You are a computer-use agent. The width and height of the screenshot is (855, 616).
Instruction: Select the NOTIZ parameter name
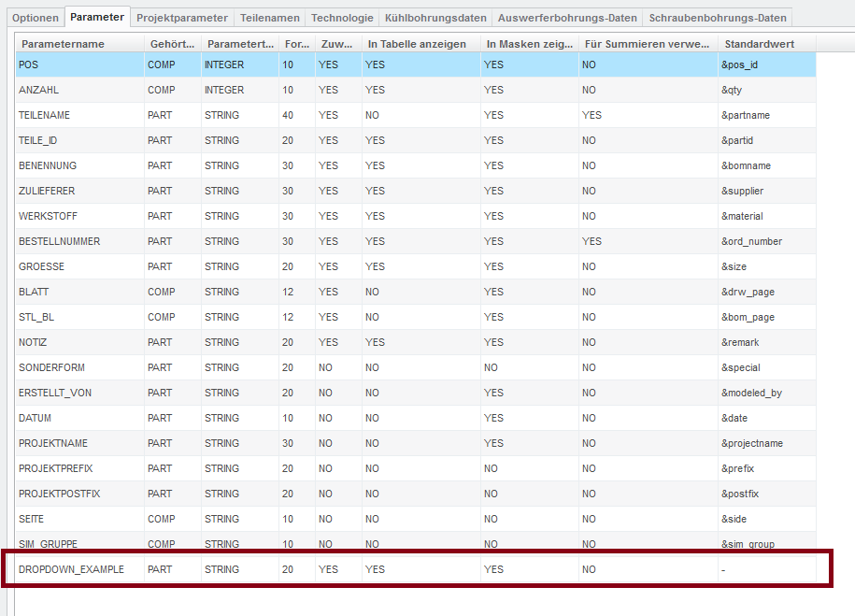(79, 342)
